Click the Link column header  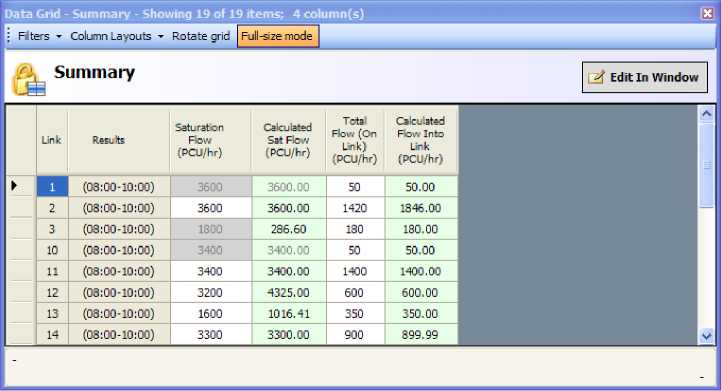(x=52, y=140)
